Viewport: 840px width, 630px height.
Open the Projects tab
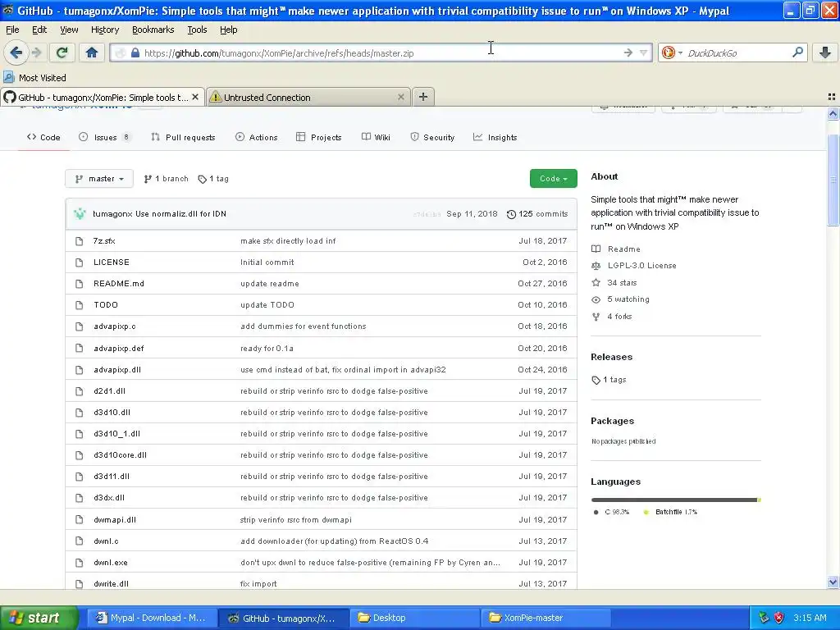(x=319, y=137)
